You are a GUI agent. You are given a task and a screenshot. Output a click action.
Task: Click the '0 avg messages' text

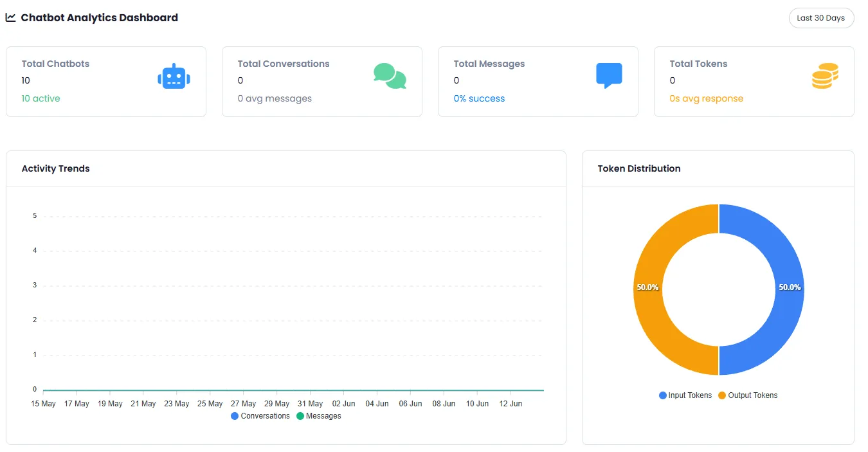click(x=275, y=98)
